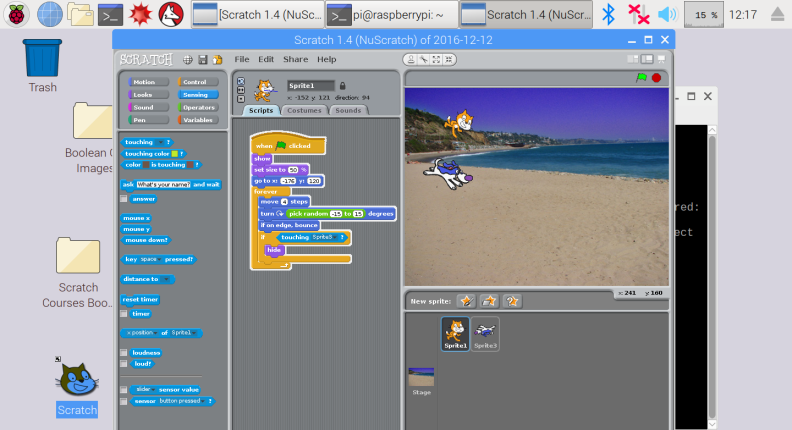Click the red stop sign button
Screen dimensions: 792x430
click(x=657, y=77)
